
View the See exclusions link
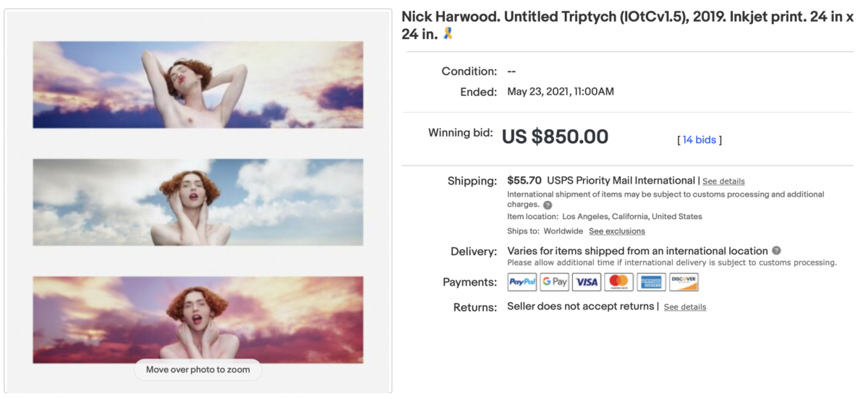coord(616,231)
